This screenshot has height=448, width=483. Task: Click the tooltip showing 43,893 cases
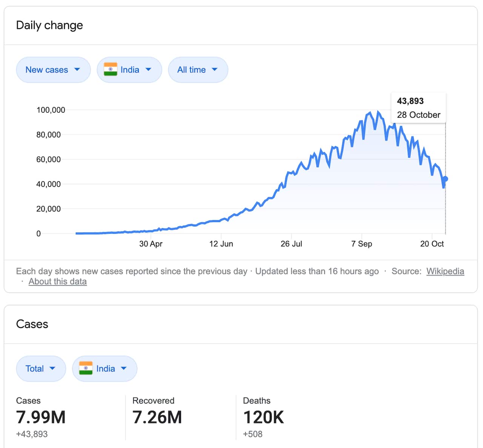(x=418, y=108)
